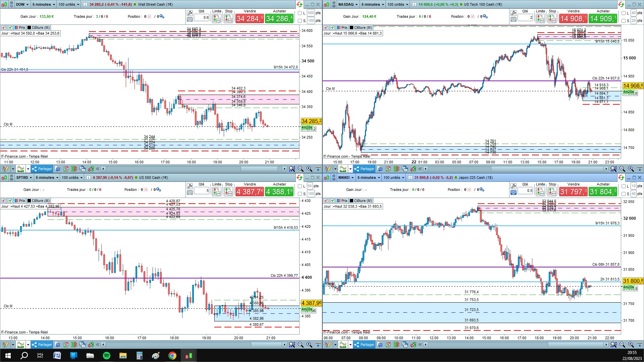Open chat bubble icon in DOW chart toolbar
644x362 pixels.
point(58,169)
